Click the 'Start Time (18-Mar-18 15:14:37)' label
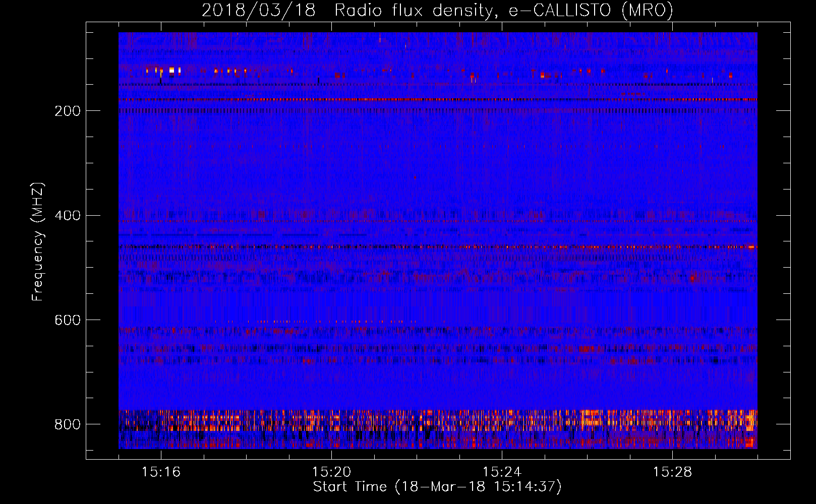Screen dimensions: 816x504 tap(437, 487)
